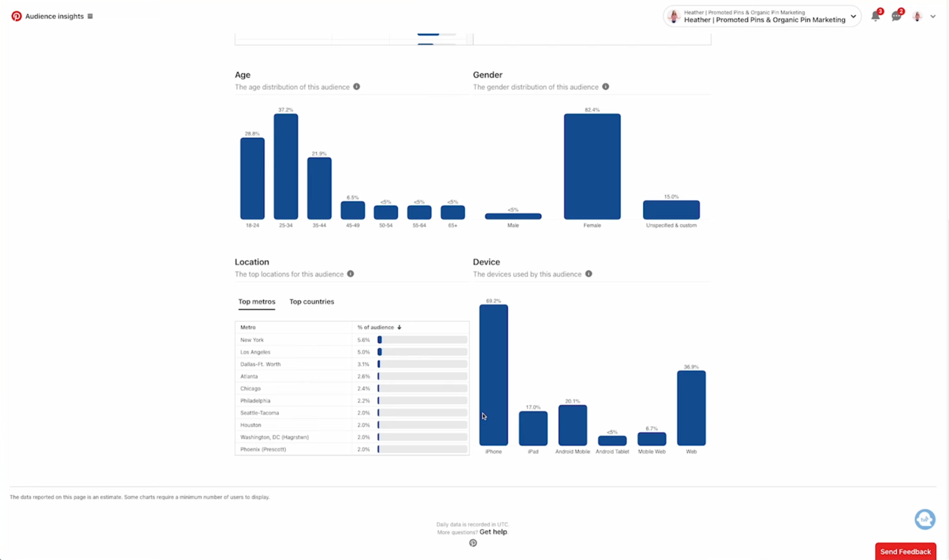Image resolution: width=949 pixels, height=560 pixels.
Task: Click the iPad device bar
Action: click(533, 428)
